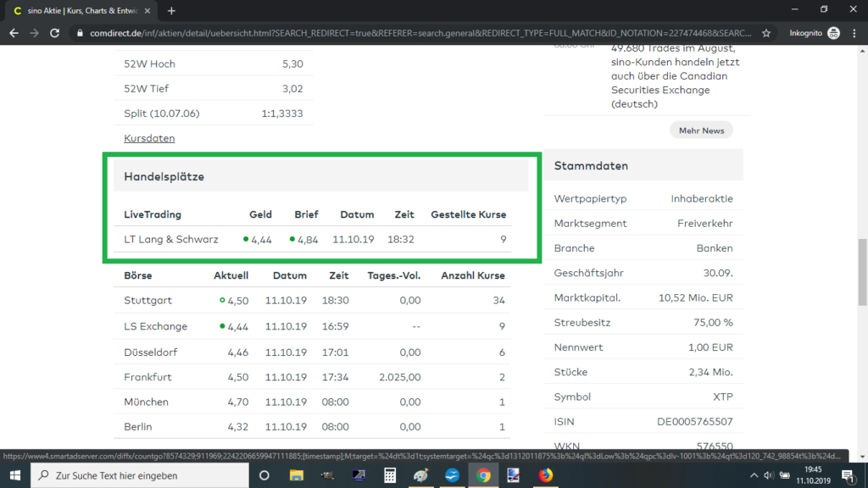Open the LT Lang & Schwarz row
The height and width of the screenshot is (488, 868).
point(312,240)
